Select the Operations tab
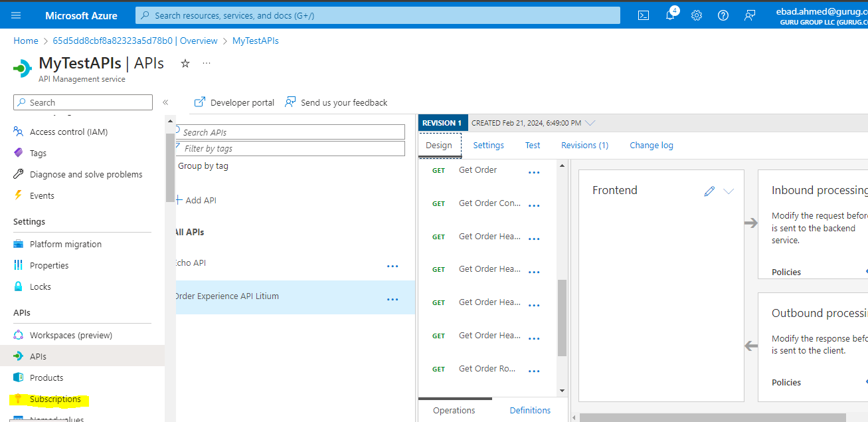 tap(454, 411)
